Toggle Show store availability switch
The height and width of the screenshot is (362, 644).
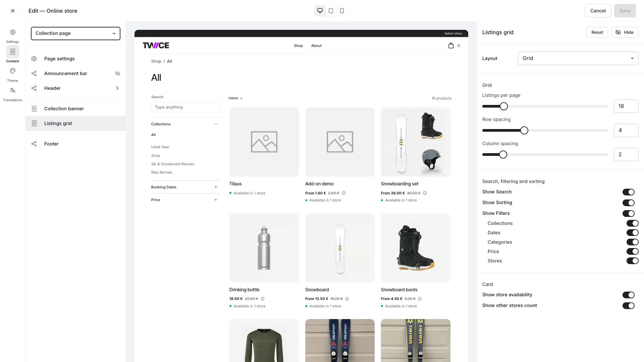click(629, 295)
